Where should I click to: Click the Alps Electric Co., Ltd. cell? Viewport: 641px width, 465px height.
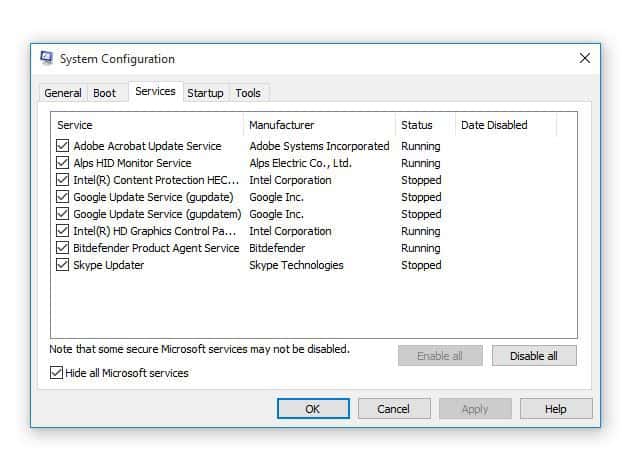pos(300,163)
